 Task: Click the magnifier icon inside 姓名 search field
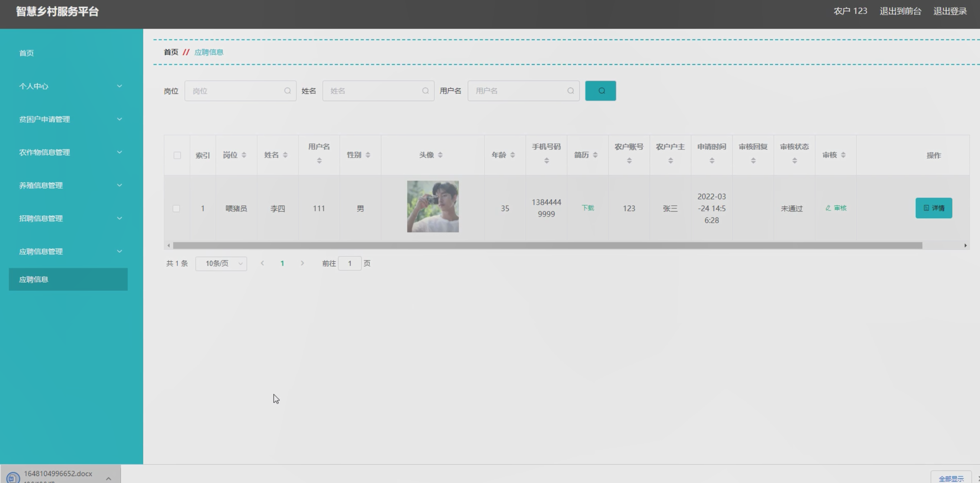coord(425,91)
